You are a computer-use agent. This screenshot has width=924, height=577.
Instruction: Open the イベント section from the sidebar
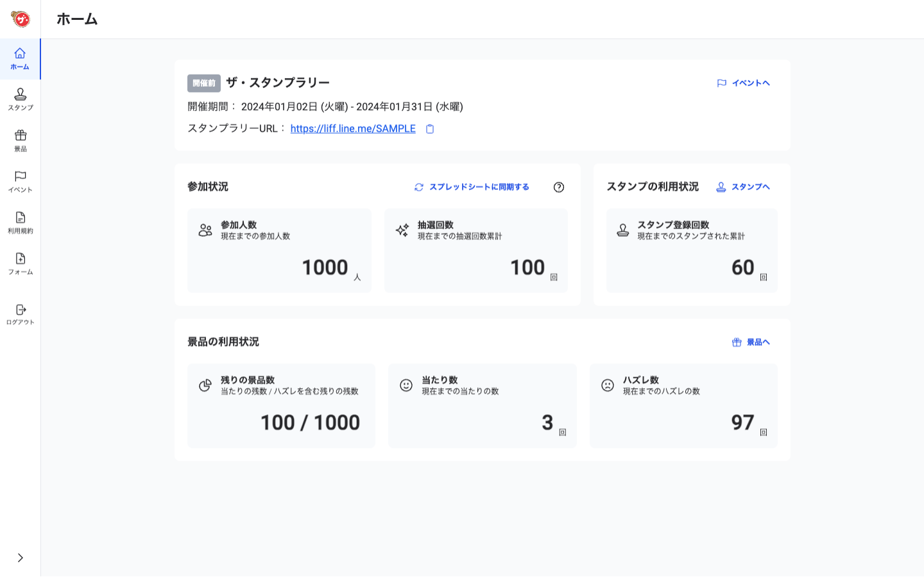tap(20, 182)
